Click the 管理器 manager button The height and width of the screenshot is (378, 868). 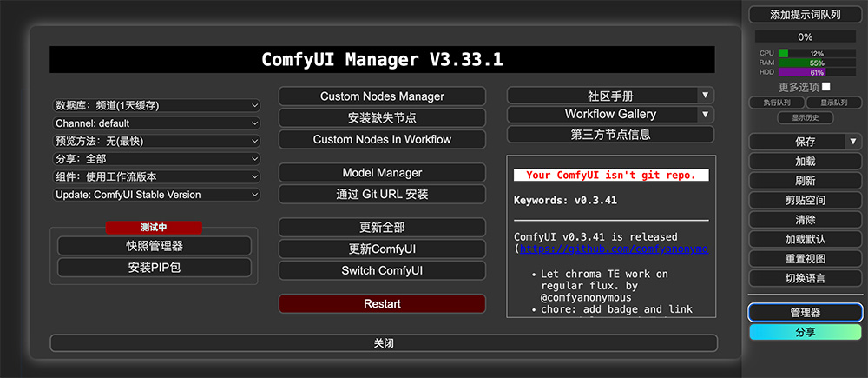point(806,313)
